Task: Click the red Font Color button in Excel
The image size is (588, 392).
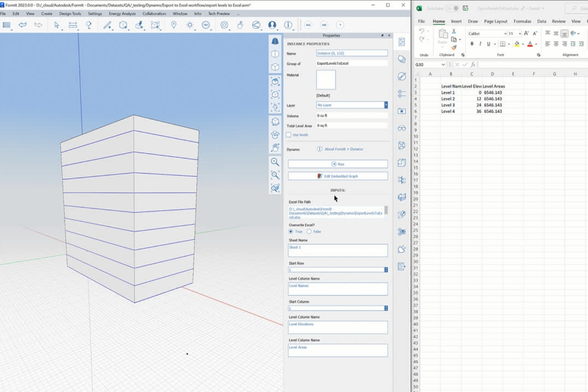Action: coord(530,44)
